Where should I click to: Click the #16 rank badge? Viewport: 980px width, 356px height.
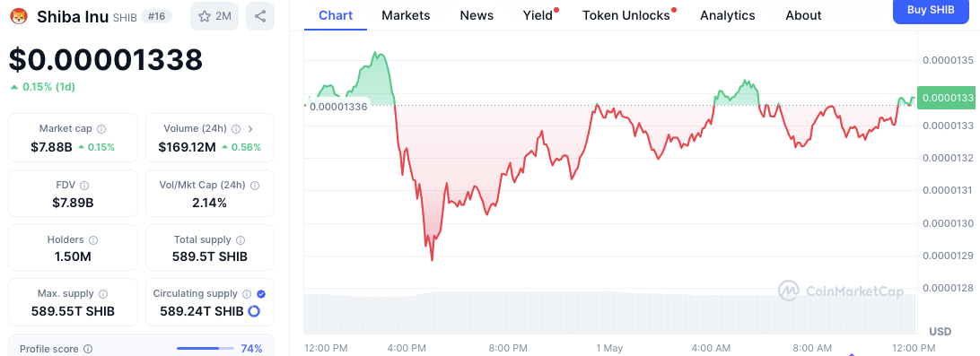click(x=158, y=17)
